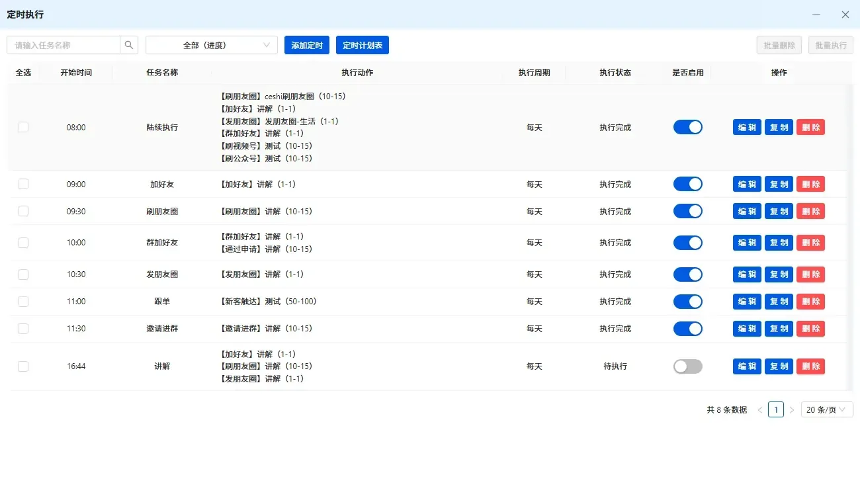Close the 定时执行 window

[845, 15]
